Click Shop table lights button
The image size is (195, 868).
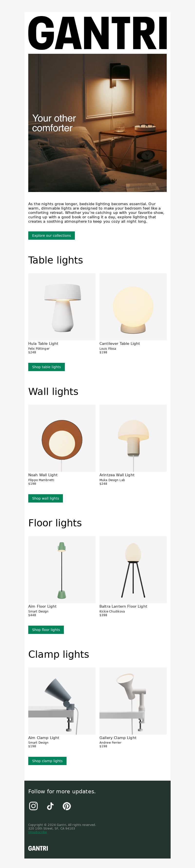(47, 367)
